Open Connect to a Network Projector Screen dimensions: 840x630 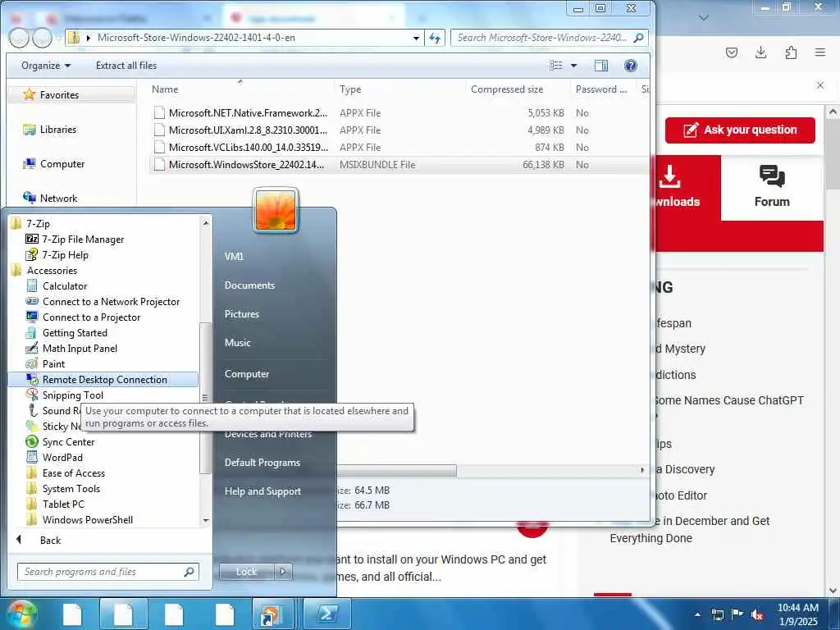tap(111, 302)
